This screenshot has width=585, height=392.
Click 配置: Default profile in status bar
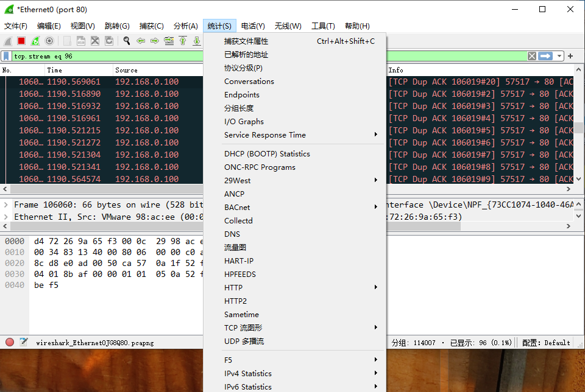(546, 343)
